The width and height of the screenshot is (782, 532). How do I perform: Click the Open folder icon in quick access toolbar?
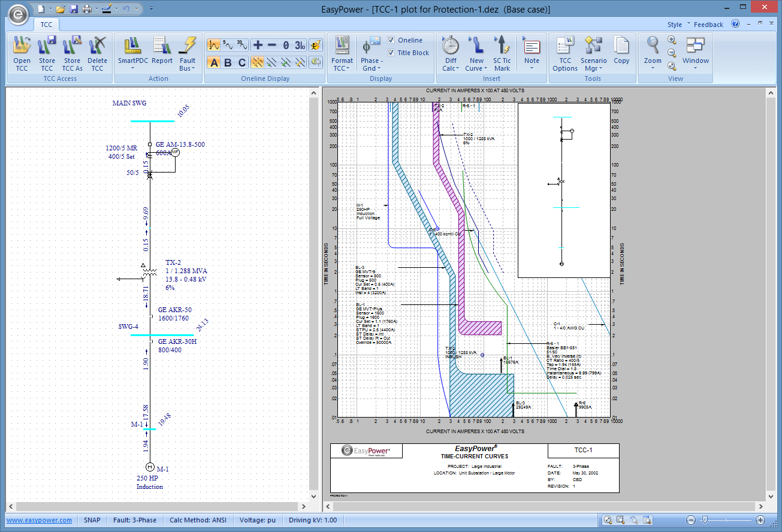(x=60, y=9)
